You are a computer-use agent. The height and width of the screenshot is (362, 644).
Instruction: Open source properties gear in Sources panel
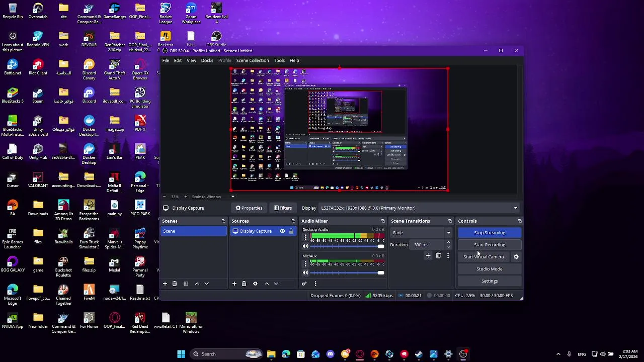pyautogui.click(x=255, y=284)
